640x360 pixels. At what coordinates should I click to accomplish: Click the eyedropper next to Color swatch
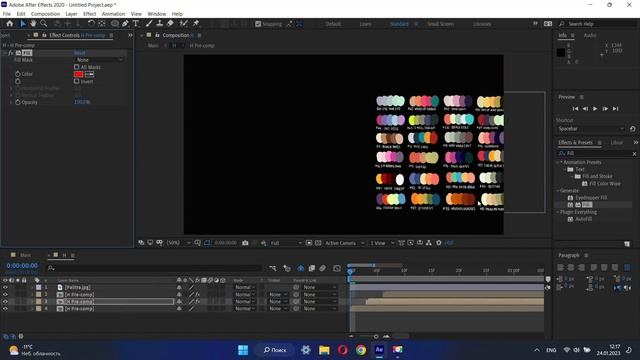pos(89,74)
